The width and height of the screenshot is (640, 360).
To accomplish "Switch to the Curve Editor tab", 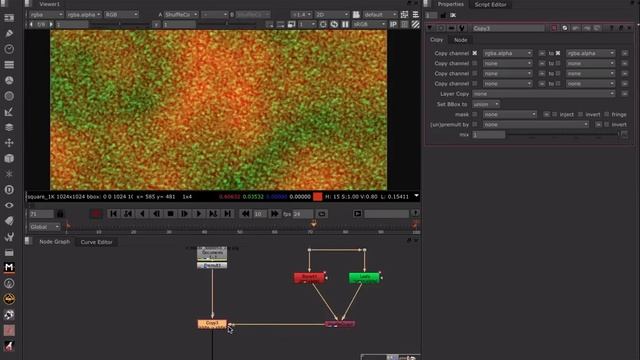I will (x=96, y=242).
